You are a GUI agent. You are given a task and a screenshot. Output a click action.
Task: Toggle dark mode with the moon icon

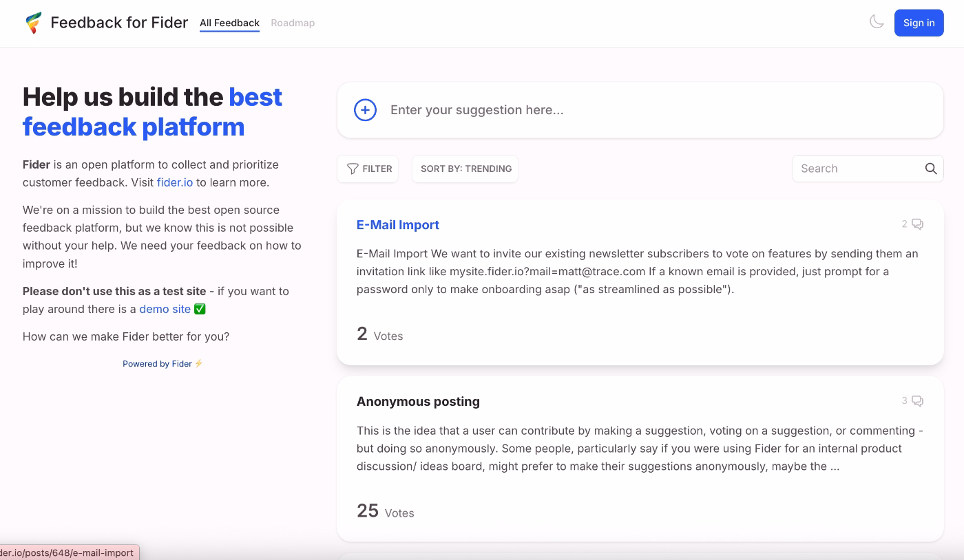tap(877, 22)
